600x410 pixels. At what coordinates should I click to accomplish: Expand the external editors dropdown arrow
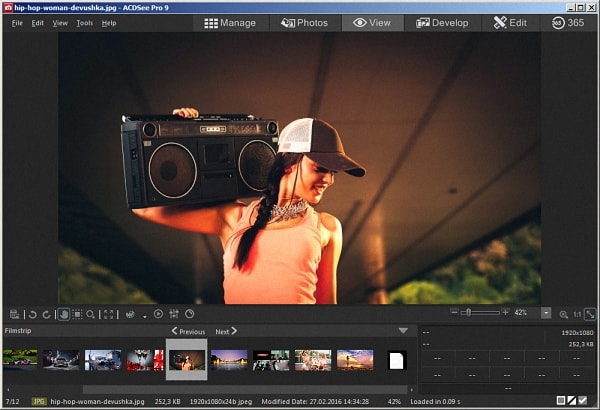click(144, 315)
